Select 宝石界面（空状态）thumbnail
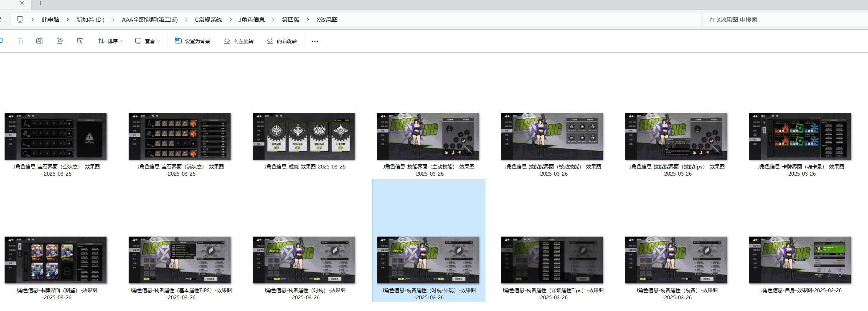 click(56, 136)
